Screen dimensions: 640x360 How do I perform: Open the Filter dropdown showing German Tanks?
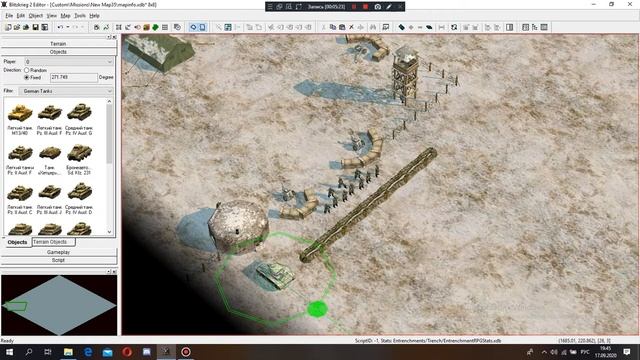click(66, 91)
